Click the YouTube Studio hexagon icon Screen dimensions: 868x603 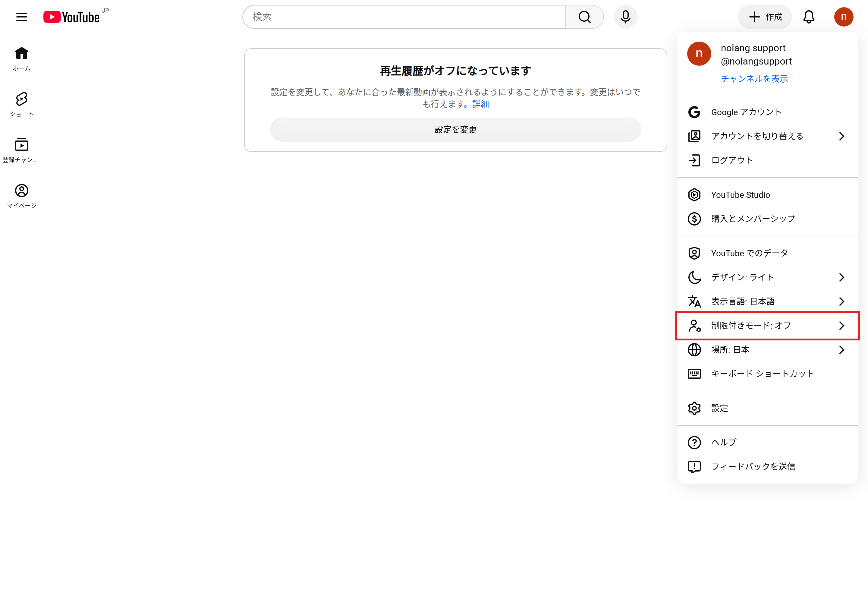[694, 195]
